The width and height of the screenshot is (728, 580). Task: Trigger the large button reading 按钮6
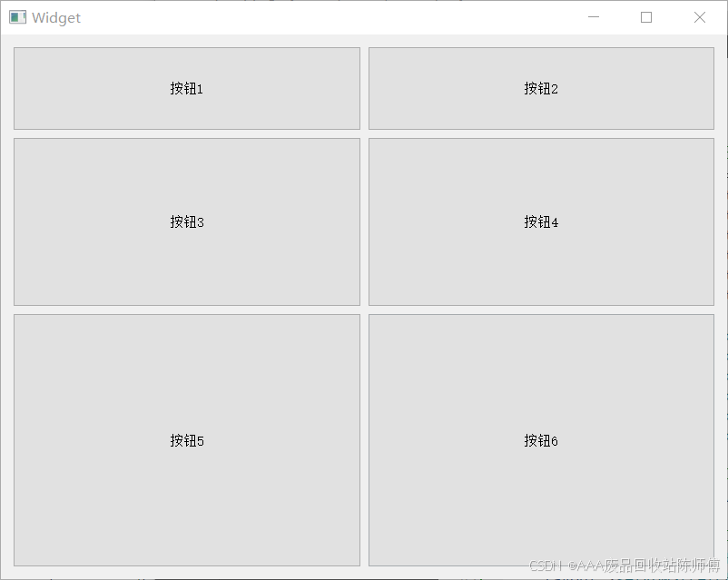[x=541, y=440]
